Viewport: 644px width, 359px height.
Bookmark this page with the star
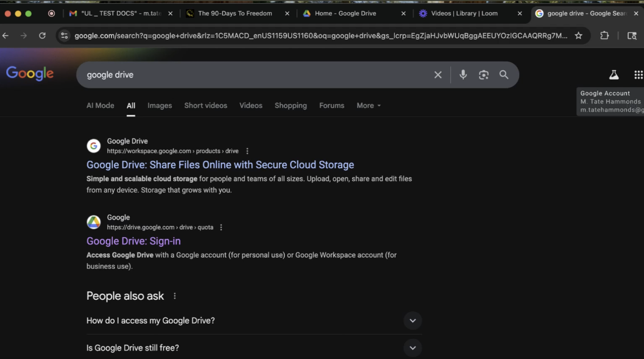click(578, 36)
